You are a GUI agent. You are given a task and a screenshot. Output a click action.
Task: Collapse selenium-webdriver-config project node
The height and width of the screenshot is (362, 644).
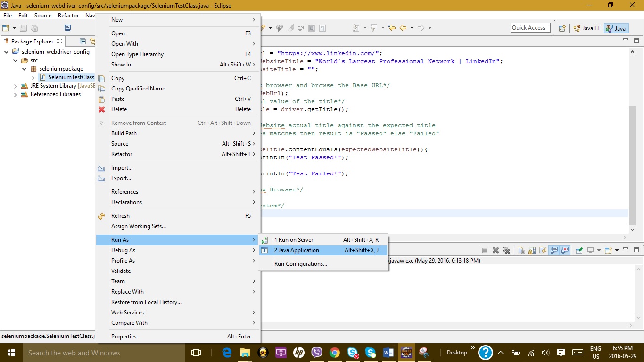coord(6,52)
